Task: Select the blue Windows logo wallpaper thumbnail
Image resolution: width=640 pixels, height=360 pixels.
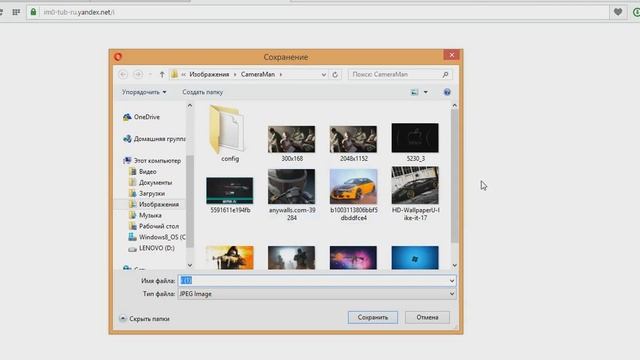Action: tap(415, 258)
